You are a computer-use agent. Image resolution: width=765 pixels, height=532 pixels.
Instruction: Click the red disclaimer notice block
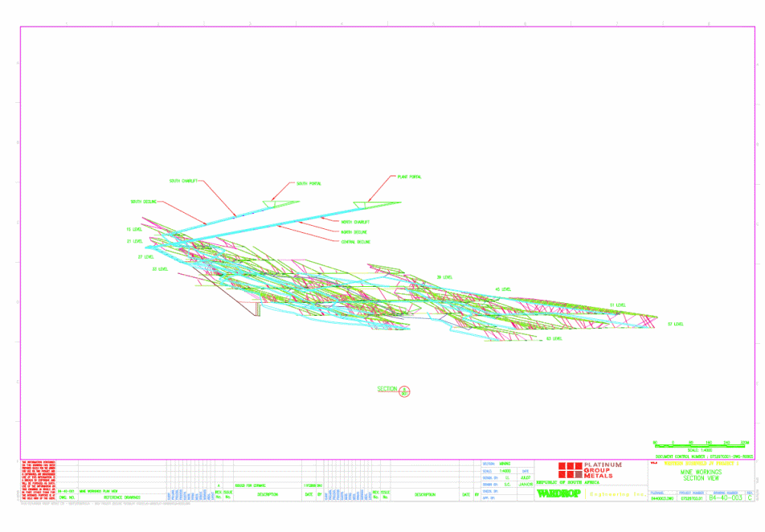pyautogui.click(x=39, y=480)
